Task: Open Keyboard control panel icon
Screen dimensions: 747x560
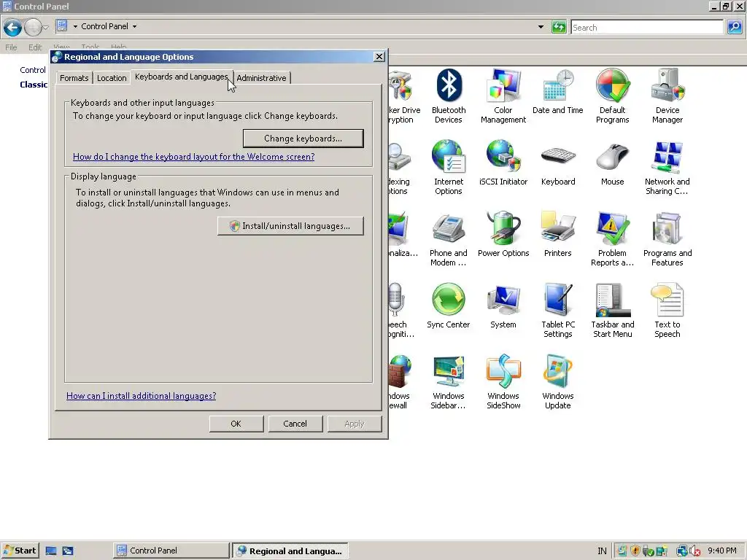Action: (558, 163)
